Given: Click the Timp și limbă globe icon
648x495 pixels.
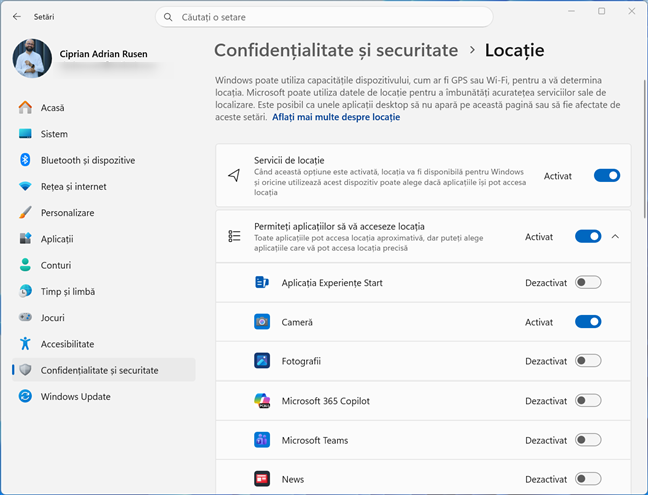Looking at the screenshot, I should pyautogui.click(x=25, y=291).
